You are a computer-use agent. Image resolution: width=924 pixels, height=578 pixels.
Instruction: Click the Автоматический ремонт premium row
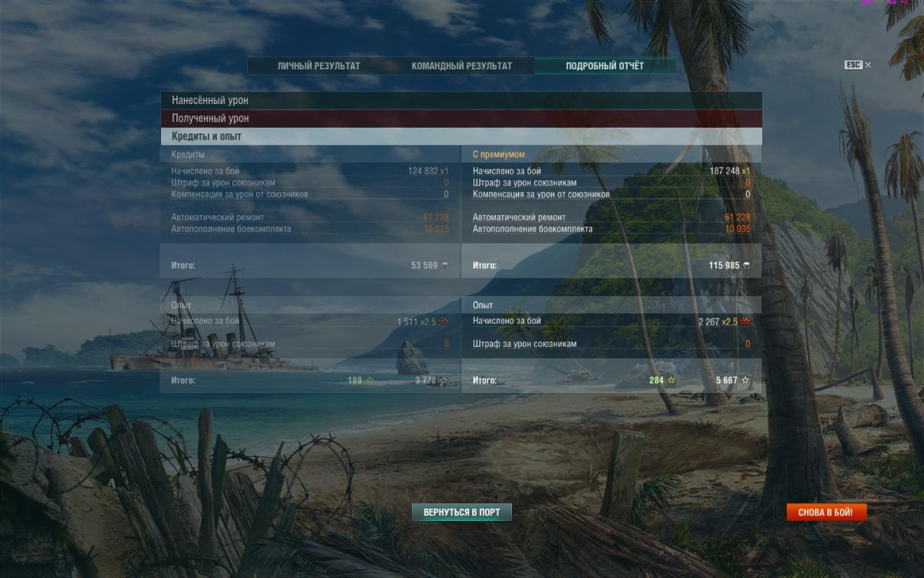(611, 218)
